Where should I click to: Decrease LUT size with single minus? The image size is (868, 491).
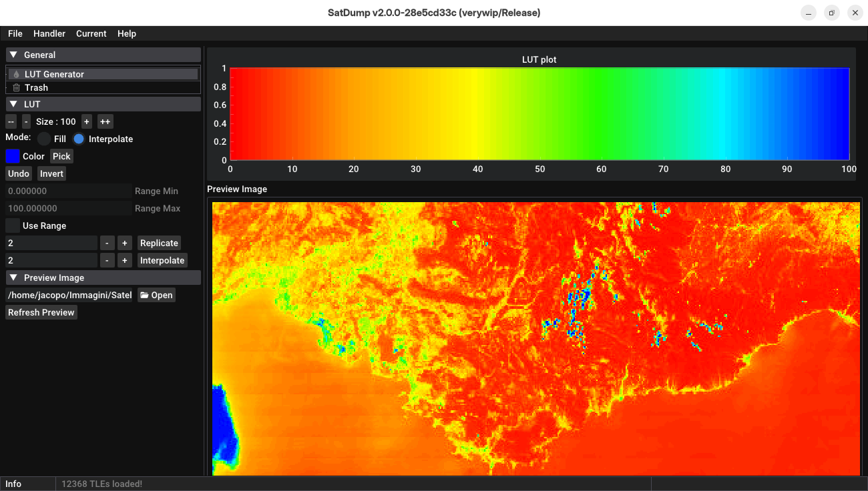click(26, 121)
